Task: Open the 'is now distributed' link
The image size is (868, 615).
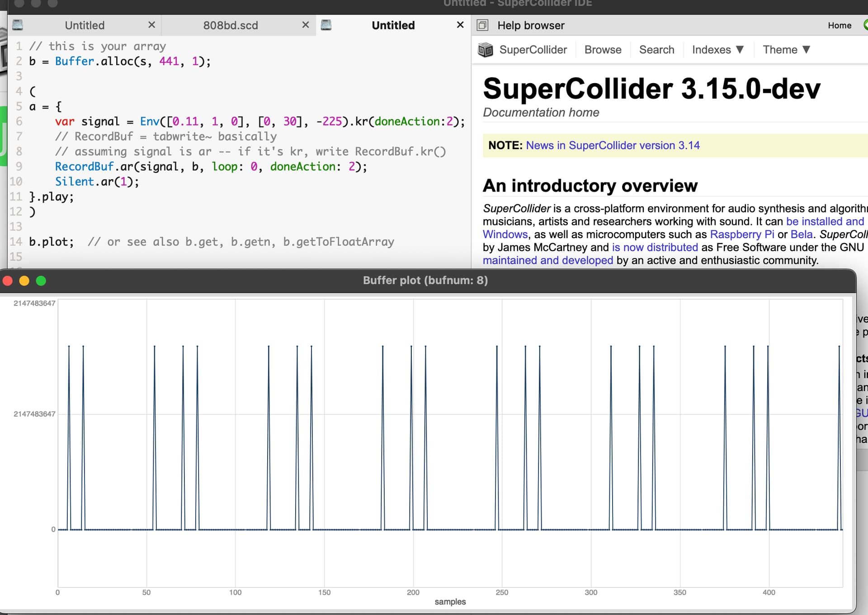Action: tap(655, 248)
